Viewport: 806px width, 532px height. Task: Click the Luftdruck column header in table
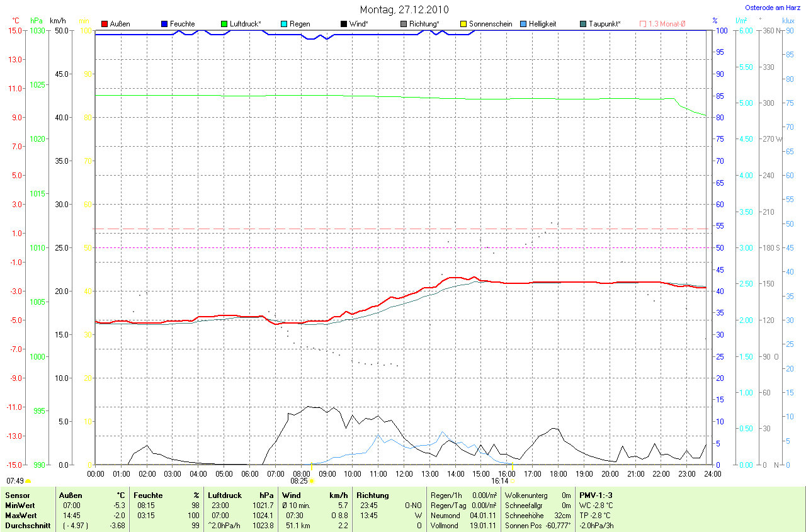tap(225, 495)
